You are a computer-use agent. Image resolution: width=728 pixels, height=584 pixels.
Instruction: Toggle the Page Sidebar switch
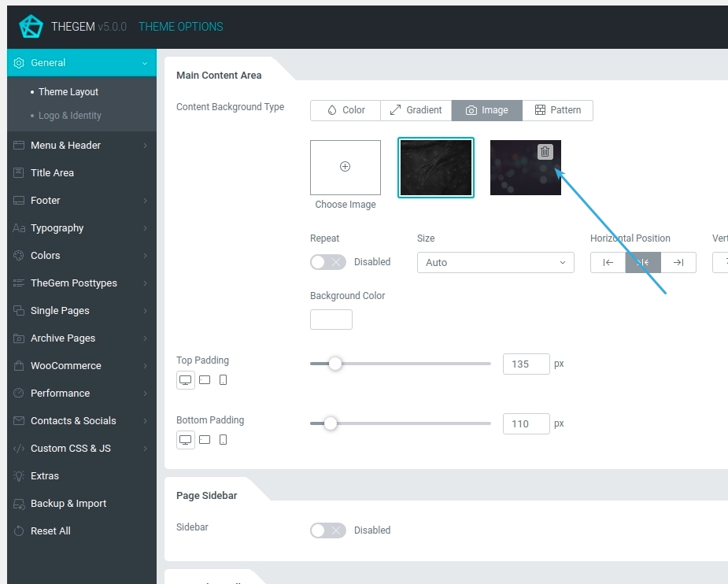click(x=327, y=530)
